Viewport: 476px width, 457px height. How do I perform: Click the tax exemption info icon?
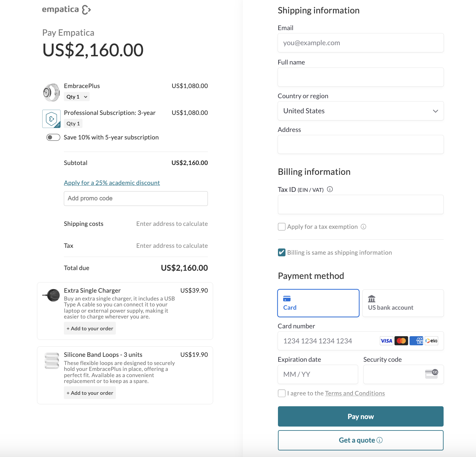(363, 227)
